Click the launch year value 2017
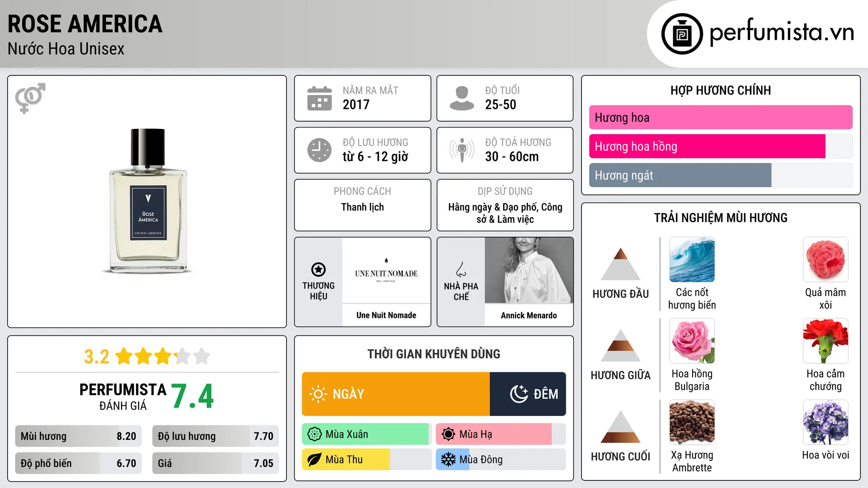 356,105
